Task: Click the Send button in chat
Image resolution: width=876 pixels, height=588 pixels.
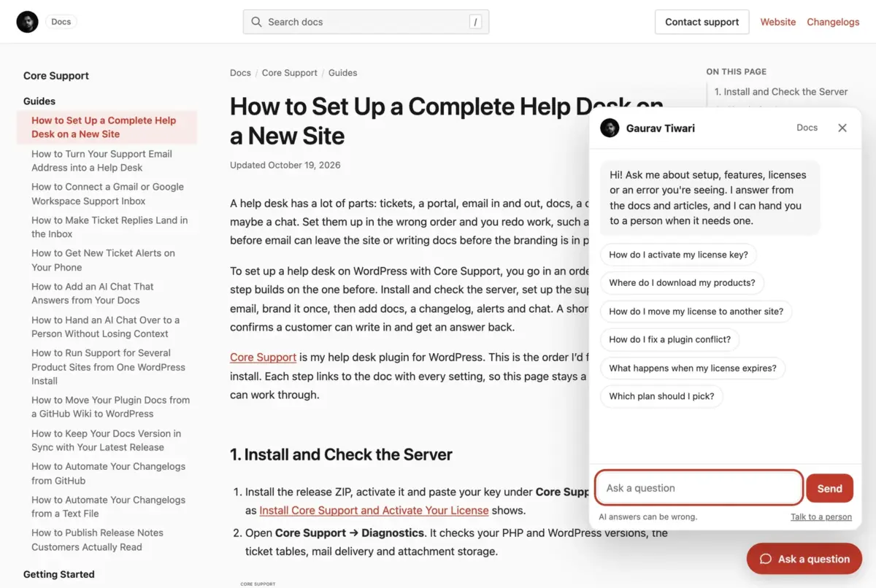Action: pos(829,489)
